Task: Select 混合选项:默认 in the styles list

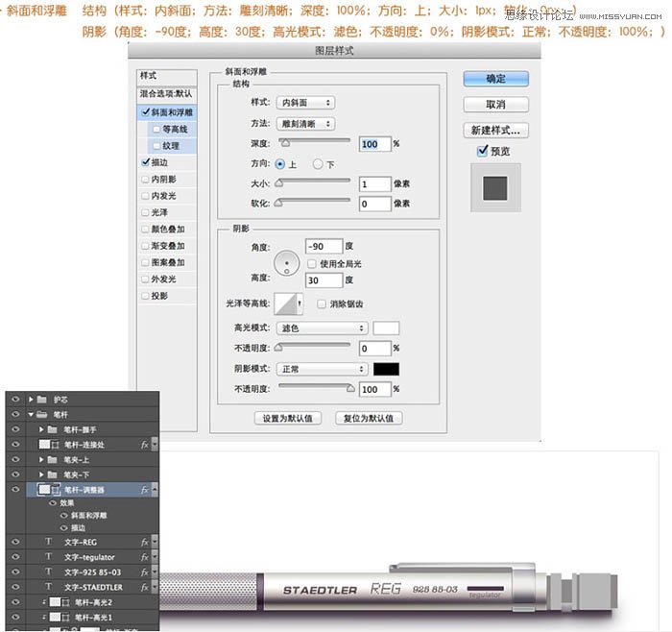Action: 166,93
